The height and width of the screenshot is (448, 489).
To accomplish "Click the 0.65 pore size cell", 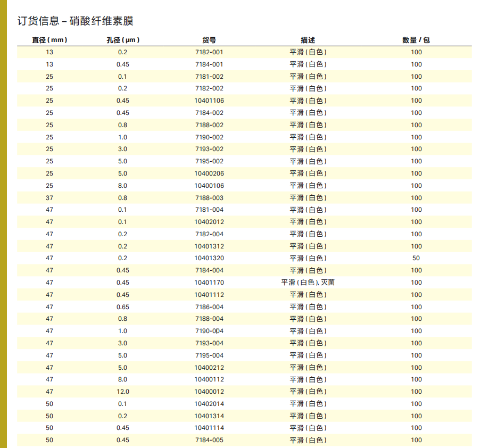I will (x=123, y=307).
